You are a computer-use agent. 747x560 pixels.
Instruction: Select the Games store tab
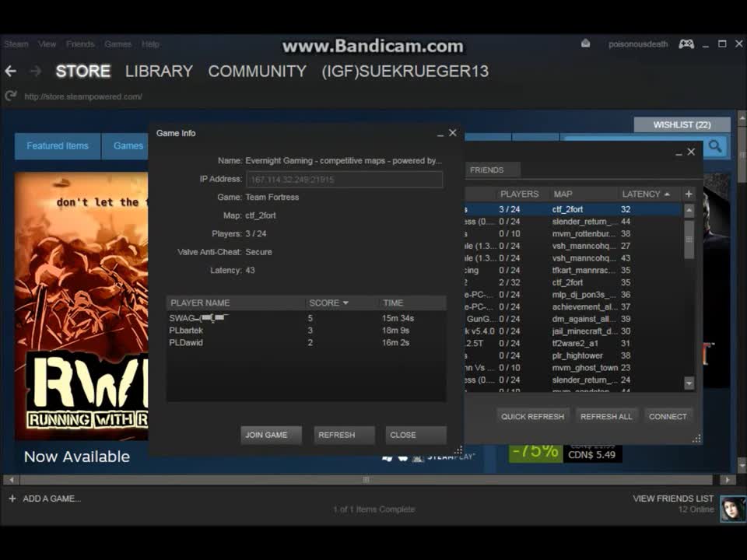click(x=126, y=145)
